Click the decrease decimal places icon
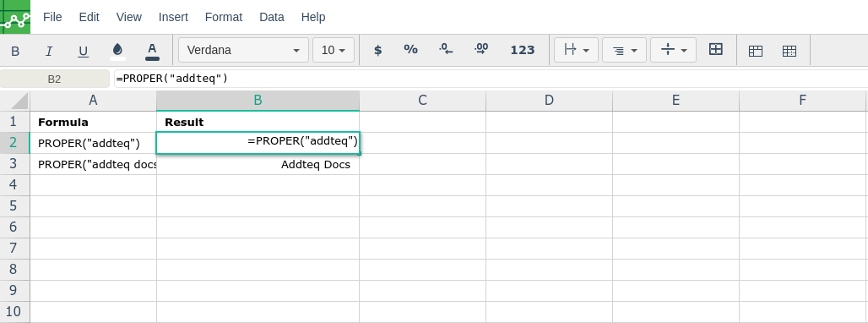The height and width of the screenshot is (323, 868). point(446,50)
